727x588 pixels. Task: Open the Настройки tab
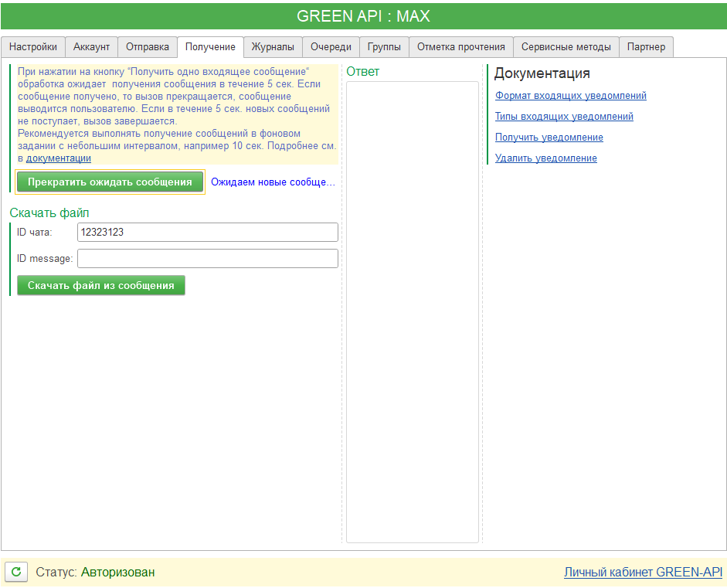[x=33, y=47]
